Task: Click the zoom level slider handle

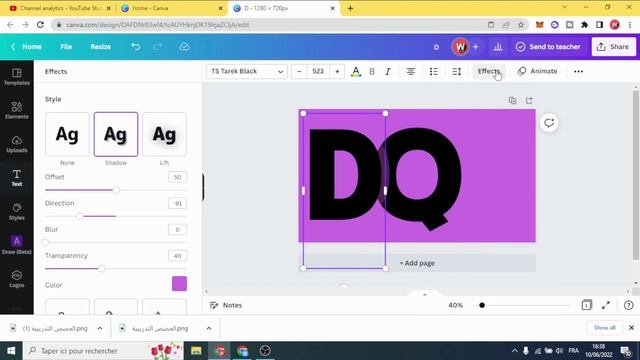Action: click(482, 305)
